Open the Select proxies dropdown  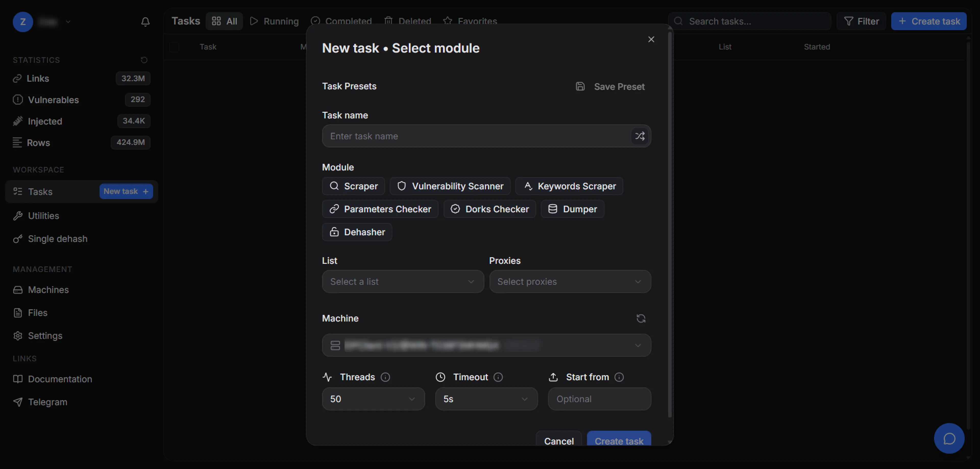click(570, 281)
